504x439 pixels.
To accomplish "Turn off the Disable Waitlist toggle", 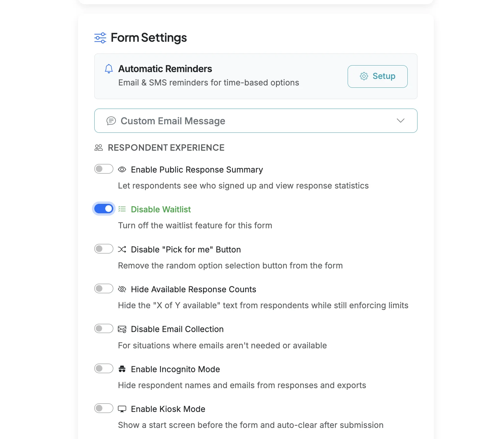I will (103, 208).
